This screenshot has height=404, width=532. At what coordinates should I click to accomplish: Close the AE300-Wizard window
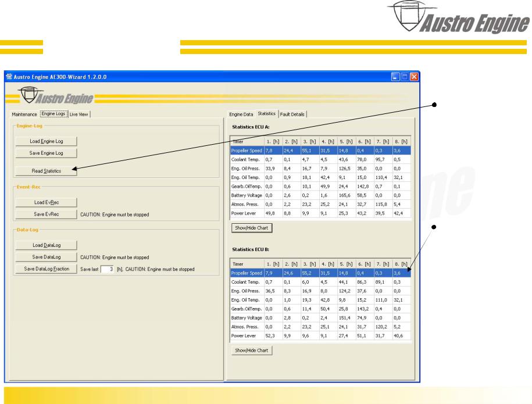(x=414, y=77)
